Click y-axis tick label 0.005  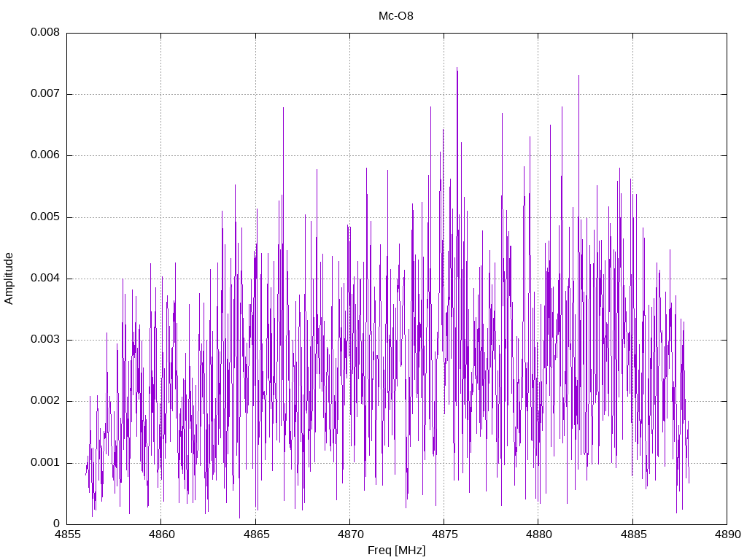45,217
